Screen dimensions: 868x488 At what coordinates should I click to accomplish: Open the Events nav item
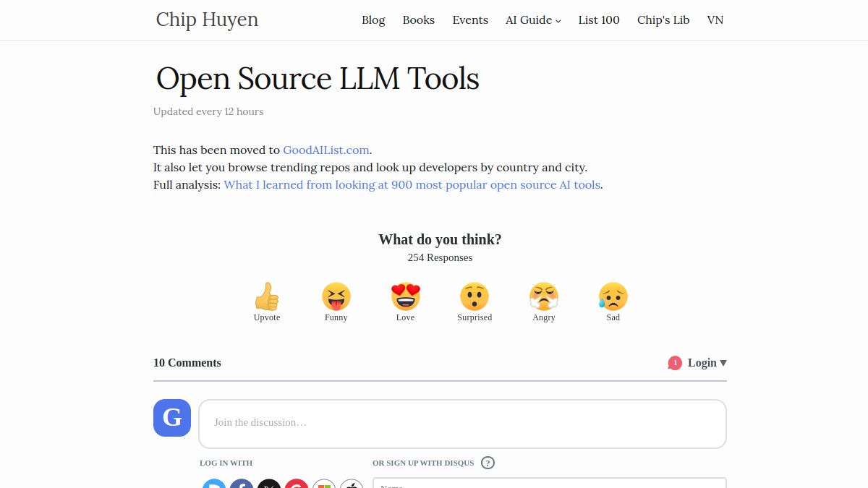(x=470, y=20)
